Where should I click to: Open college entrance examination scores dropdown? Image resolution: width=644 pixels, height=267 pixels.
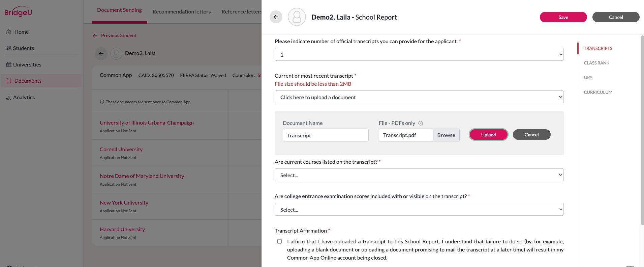419,209
